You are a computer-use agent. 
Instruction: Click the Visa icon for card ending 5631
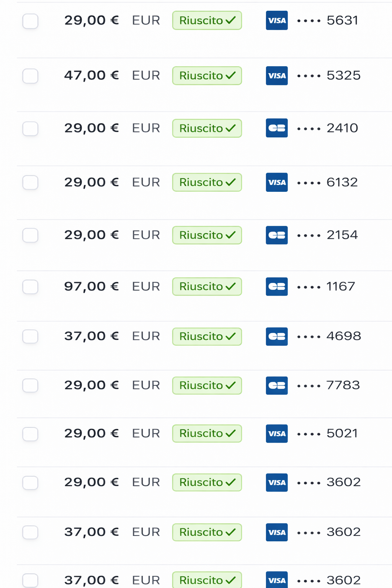tap(276, 21)
